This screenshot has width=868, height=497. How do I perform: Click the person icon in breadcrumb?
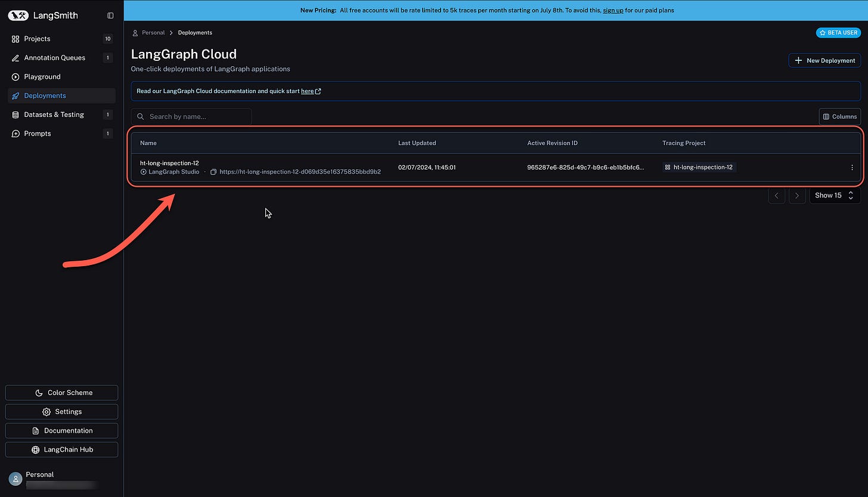coord(135,33)
